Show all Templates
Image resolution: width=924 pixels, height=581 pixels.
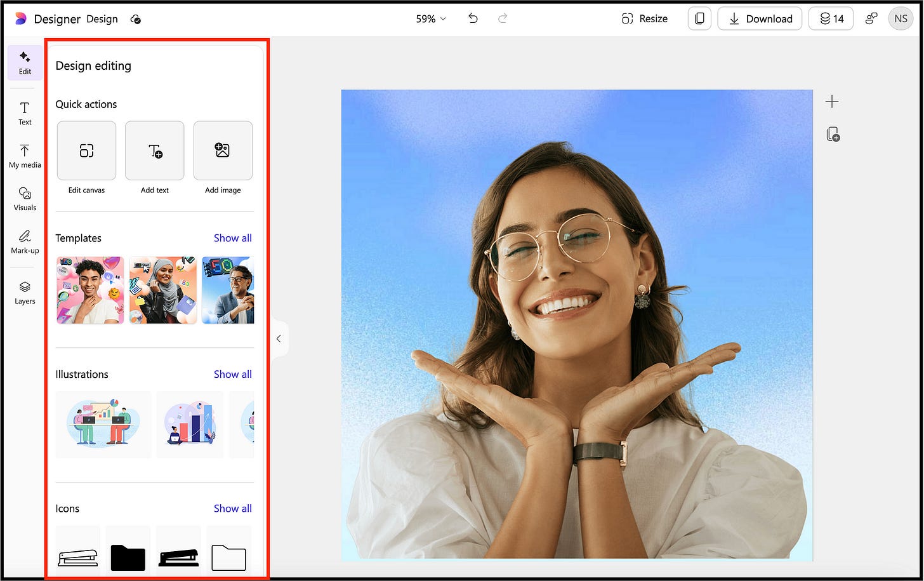(x=232, y=238)
